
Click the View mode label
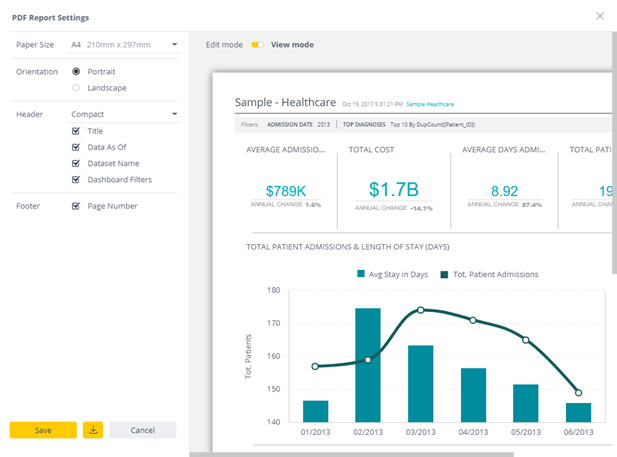pyautogui.click(x=292, y=45)
